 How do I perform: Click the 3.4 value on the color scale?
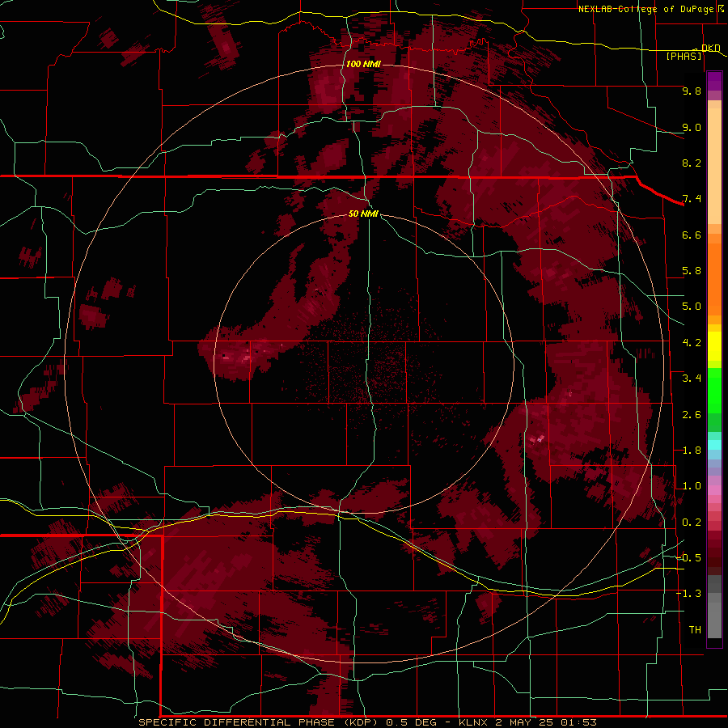click(692, 379)
